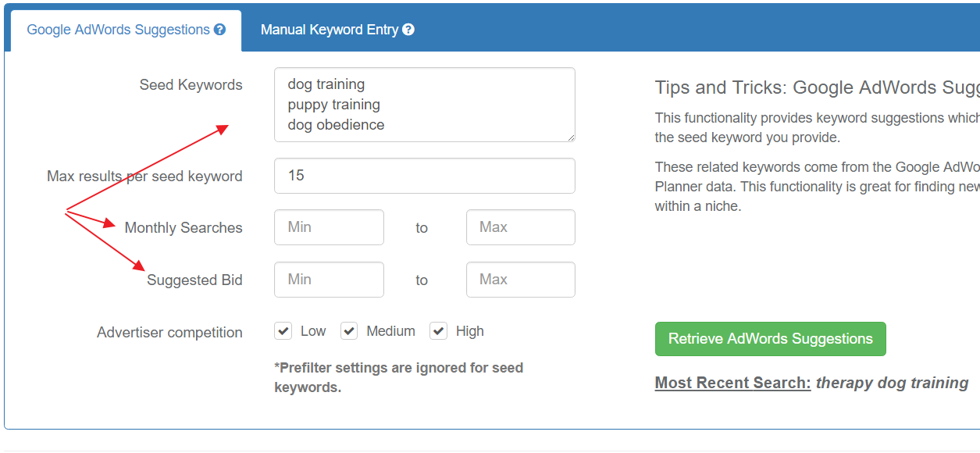The height and width of the screenshot is (453, 980).
Task: Select the Max results per seed keyword field
Action: [424, 176]
